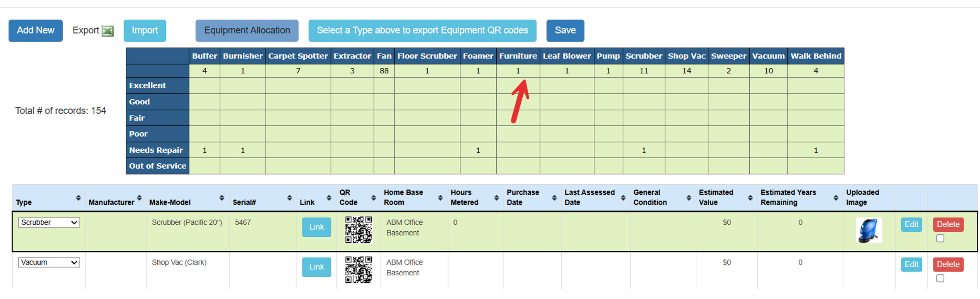The image size is (980, 299).
Task: Click Total # of records: 154 text
Action: [61, 111]
